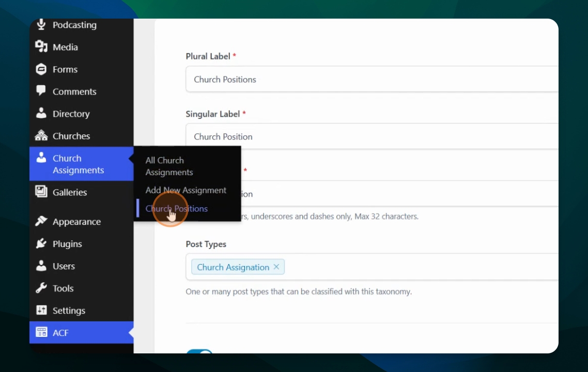Click the Churches building icon

coord(41,135)
